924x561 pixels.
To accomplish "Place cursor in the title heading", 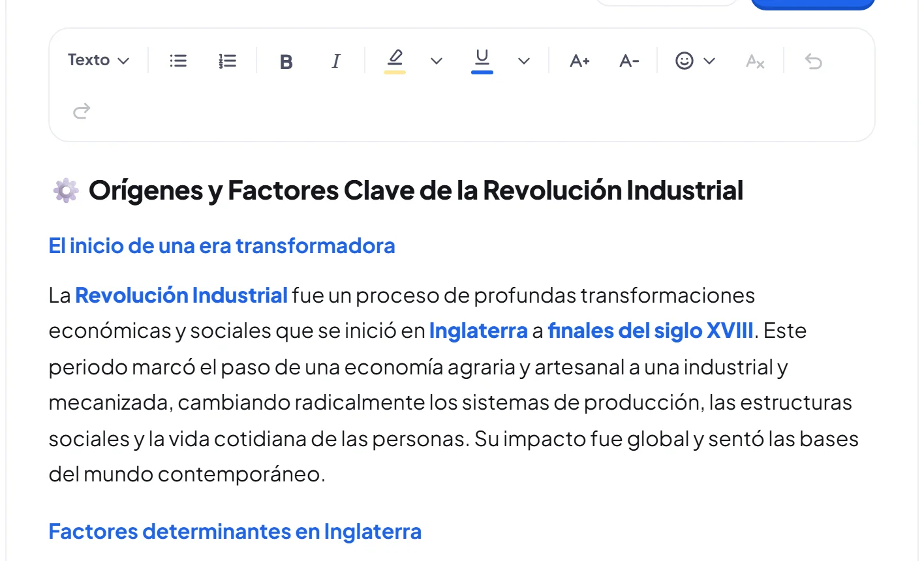I will coord(416,190).
